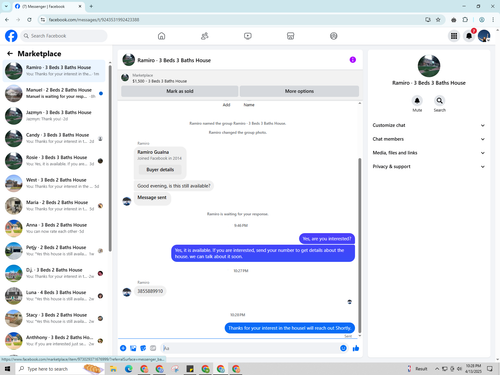Click the large group photo in info panel
This screenshot has height=375, width=500.
click(x=429, y=66)
